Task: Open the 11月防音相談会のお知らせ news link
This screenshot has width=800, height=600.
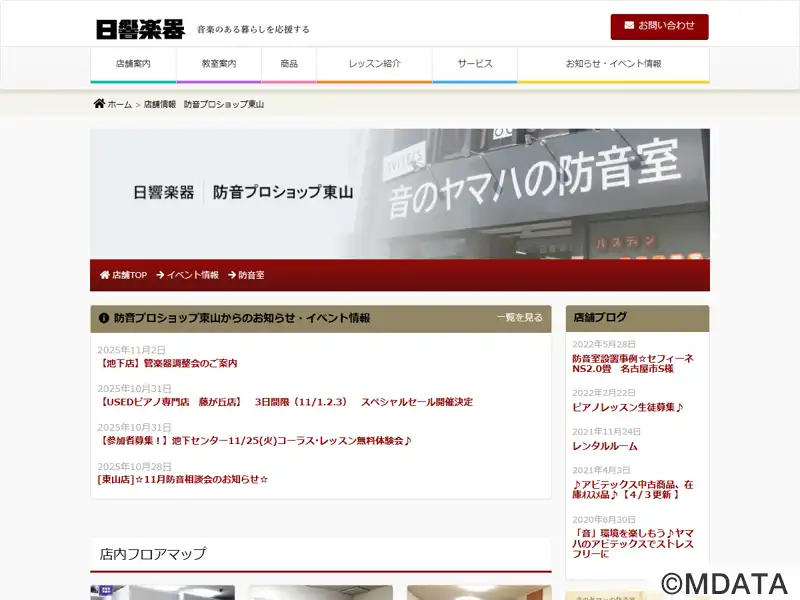Action: click(183, 479)
